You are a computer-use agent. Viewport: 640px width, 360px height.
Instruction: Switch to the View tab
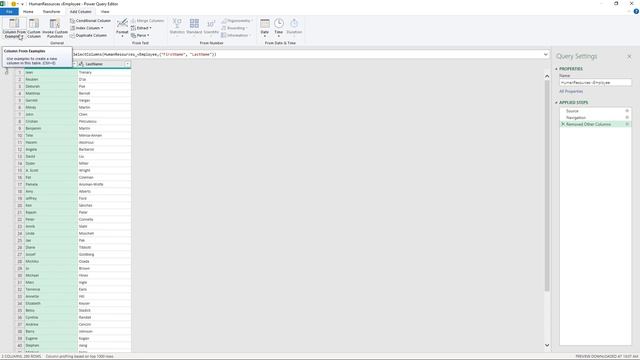click(x=105, y=12)
